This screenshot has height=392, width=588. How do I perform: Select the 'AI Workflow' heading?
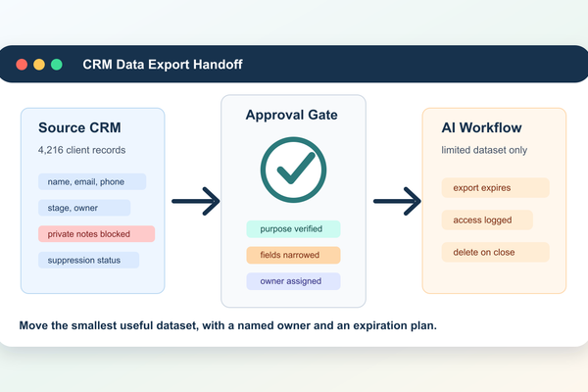[x=481, y=128]
